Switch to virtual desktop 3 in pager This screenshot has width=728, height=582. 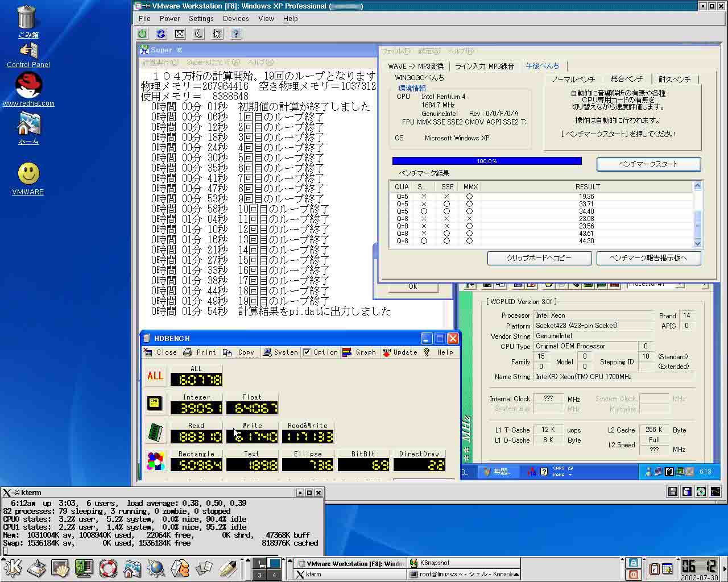(x=259, y=575)
